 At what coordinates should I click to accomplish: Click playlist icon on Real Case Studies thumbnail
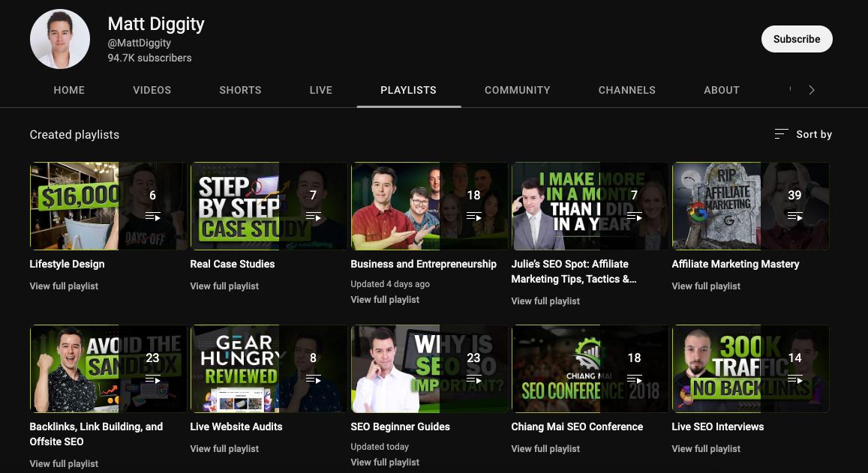313,217
